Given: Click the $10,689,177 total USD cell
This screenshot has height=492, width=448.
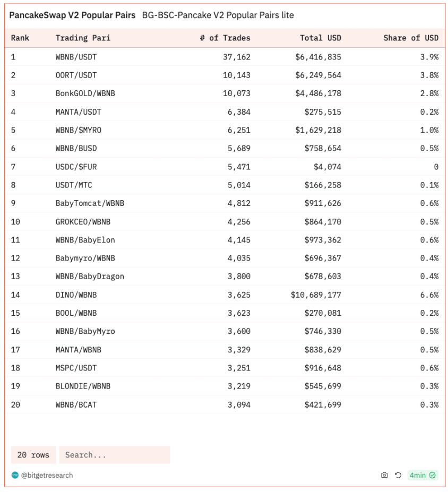Looking at the screenshot, I should 316,295.
